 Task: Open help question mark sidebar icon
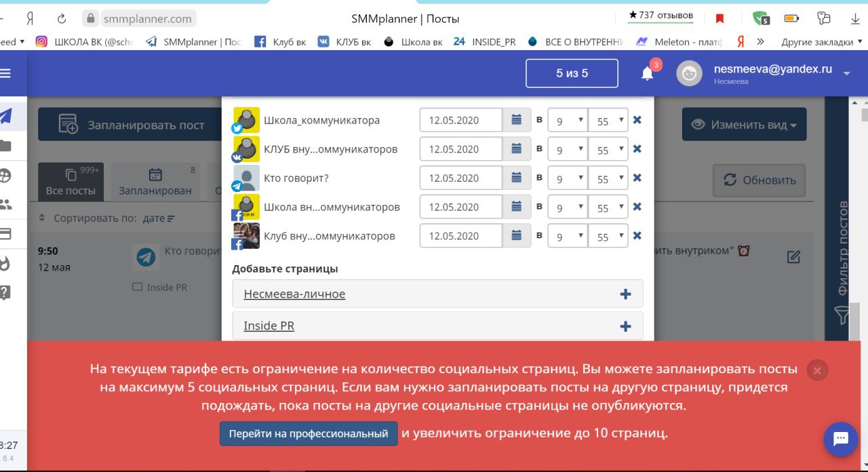(5, 293)
